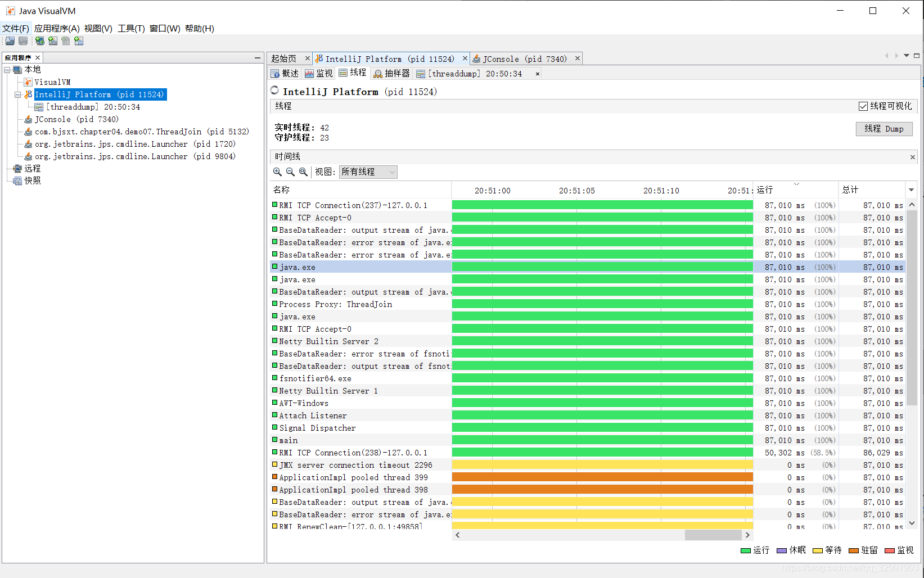
Task: Switch to the 抽样器 sampler tab
Action: (392, 74)
